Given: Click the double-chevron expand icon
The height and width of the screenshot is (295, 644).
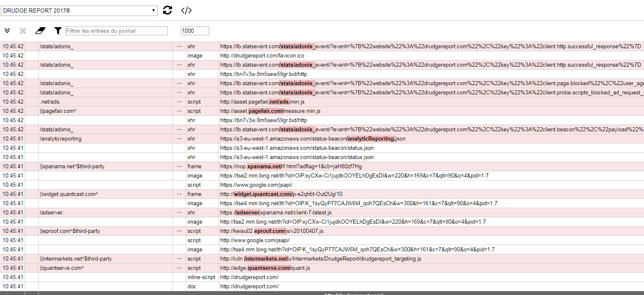Looking at the screenshot, I should 7,31.
